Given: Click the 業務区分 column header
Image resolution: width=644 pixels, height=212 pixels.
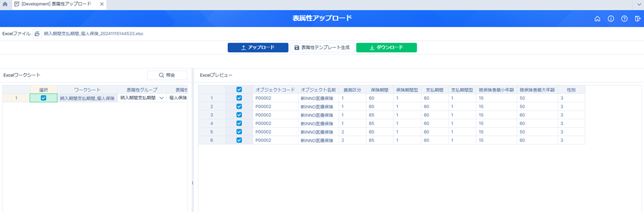Looking at the screenshot, I should [353, 89].
